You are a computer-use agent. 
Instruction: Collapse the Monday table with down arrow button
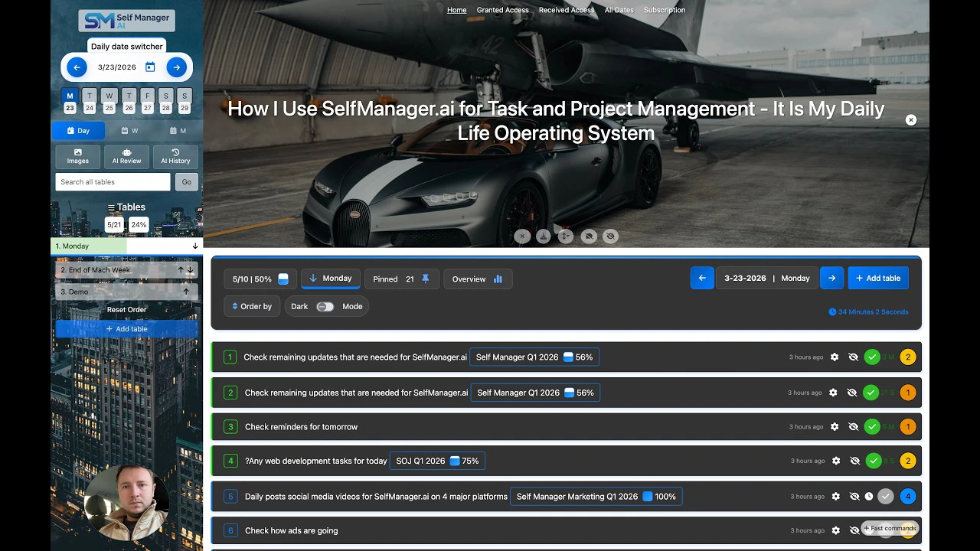[x=331, y=279]
